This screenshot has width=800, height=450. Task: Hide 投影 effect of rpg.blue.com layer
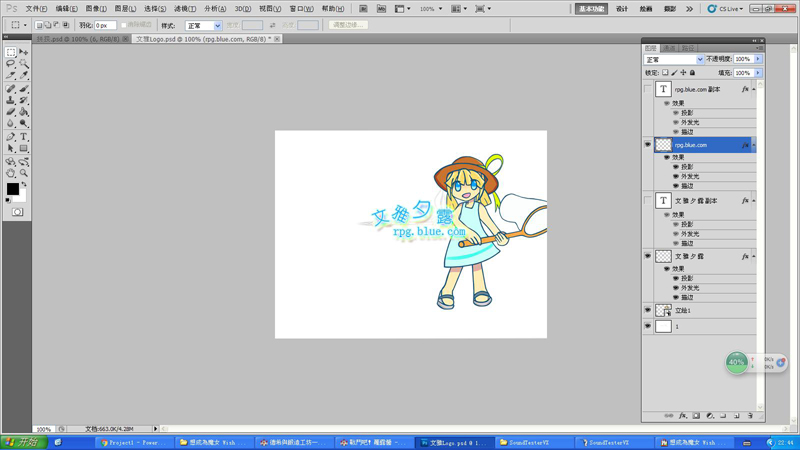[676, 167]
